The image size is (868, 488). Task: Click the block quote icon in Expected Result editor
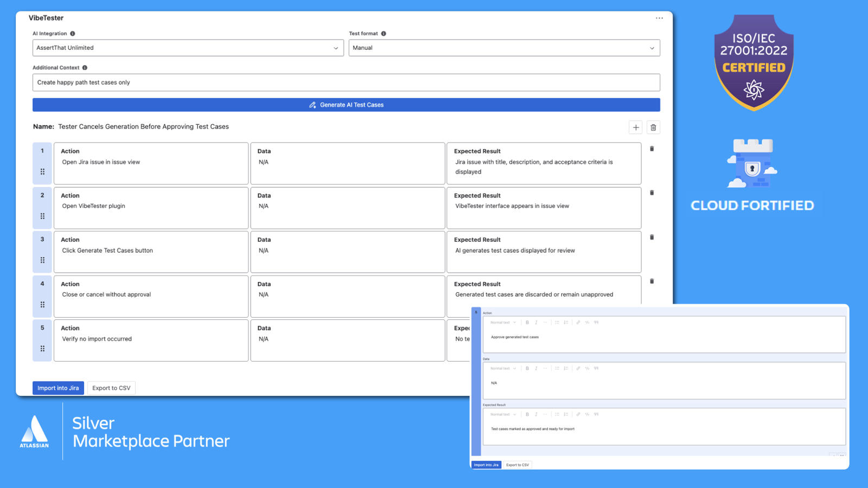tap(596, 414)
